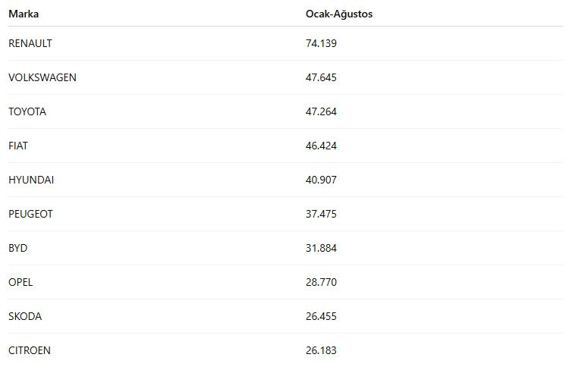The height and width of the screenshot is (370, 588).
Task: Select the BYD brand cell
Action: pos(18,248)
